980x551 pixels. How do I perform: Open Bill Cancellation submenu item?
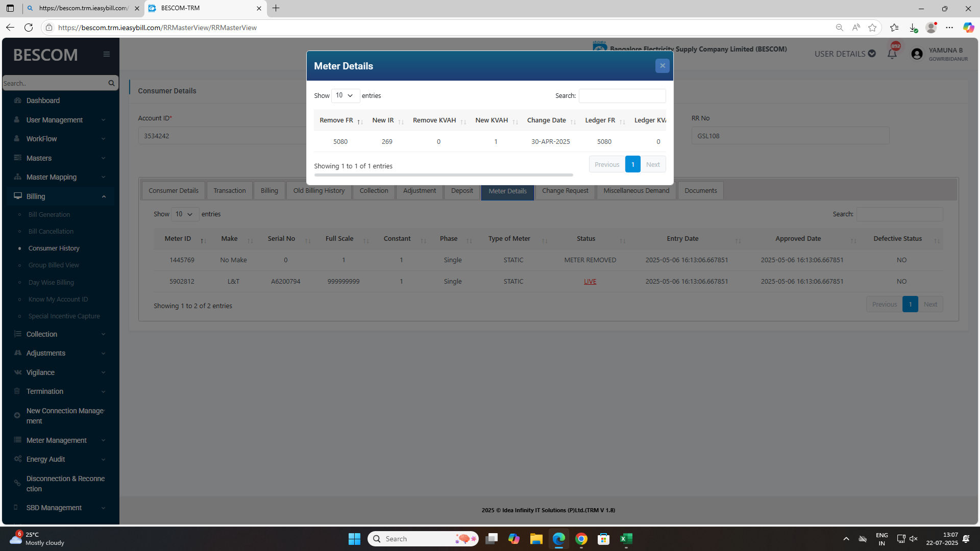[x=51, y=232]
